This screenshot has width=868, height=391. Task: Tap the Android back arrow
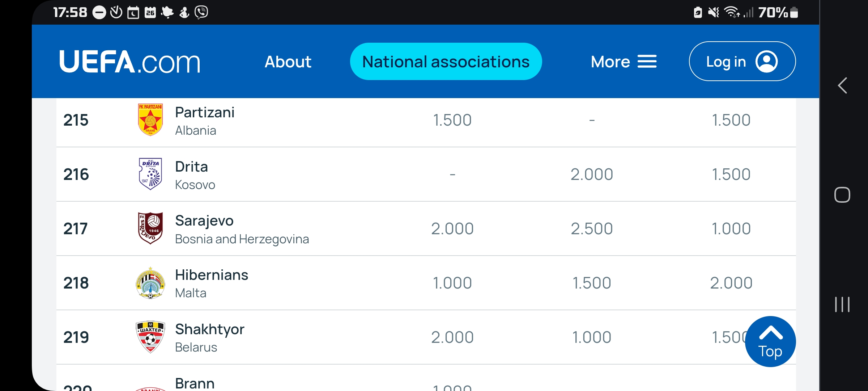[x=842, y=85]
